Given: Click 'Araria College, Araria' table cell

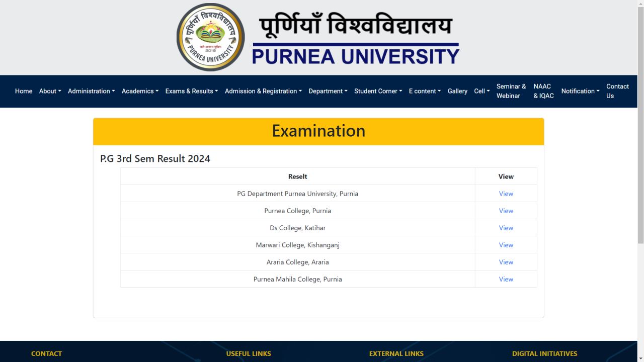Looking at the screenshot, I should (x=298, y=262).
